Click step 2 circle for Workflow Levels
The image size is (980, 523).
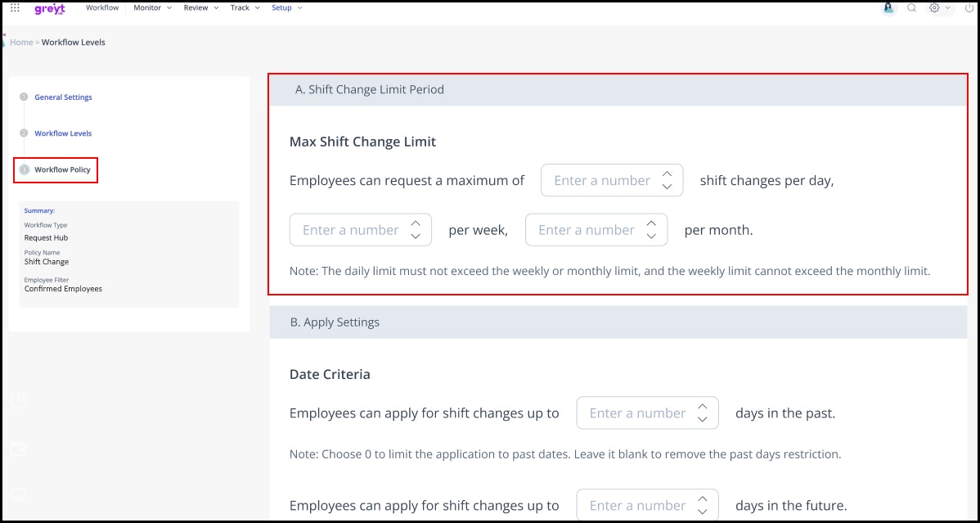tap(24, 133)
